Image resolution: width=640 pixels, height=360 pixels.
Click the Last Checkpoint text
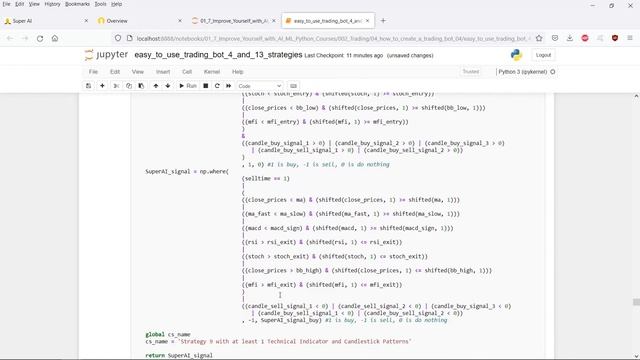pos(344,56)
